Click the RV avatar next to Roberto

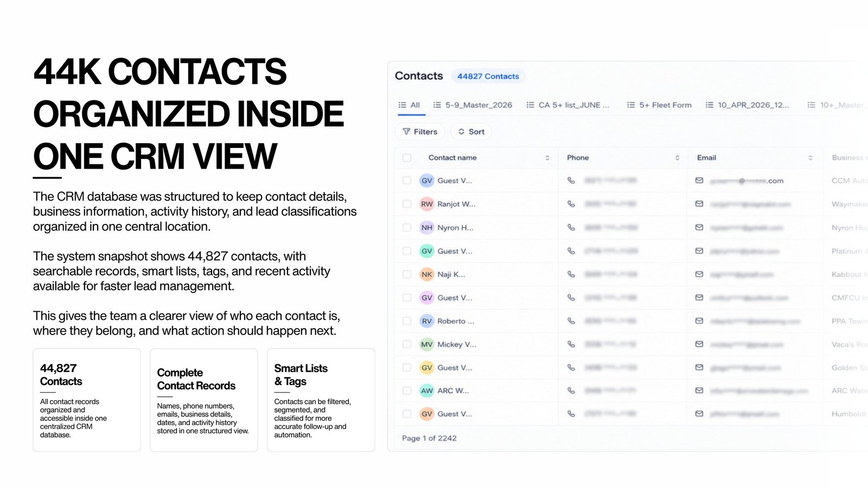427,321
